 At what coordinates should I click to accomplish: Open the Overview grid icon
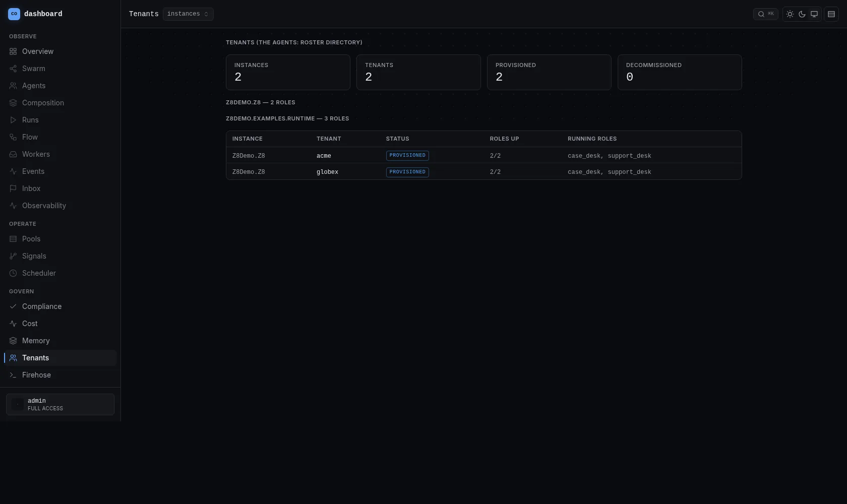[x=13, y=51]
